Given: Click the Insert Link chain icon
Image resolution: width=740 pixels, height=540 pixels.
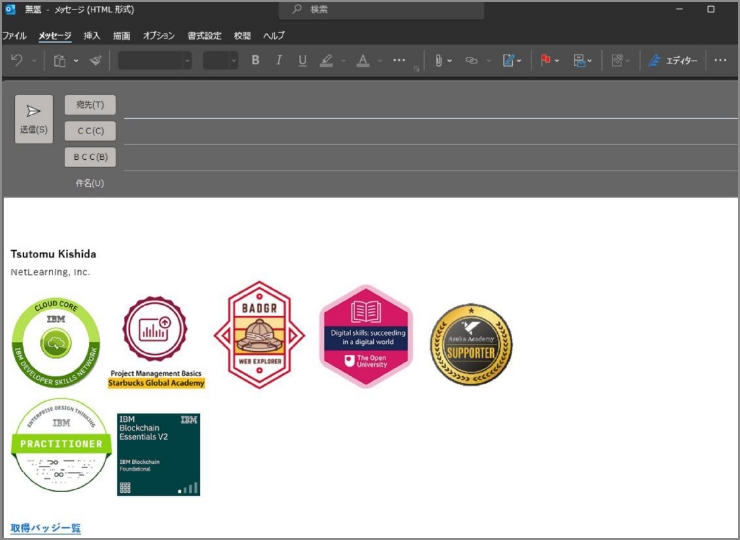Looking at the screenshot, I should coord(471,60).
